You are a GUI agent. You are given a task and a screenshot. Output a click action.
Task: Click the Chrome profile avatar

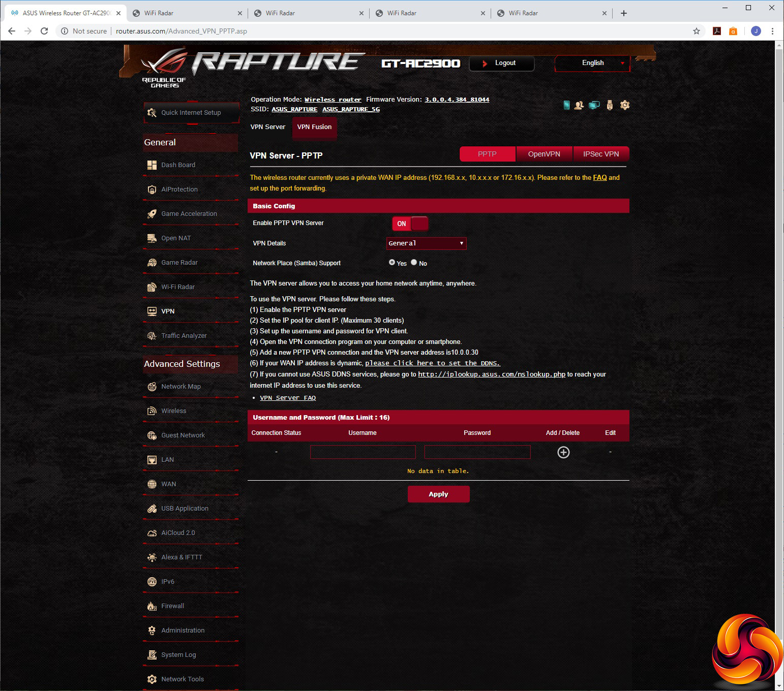(756, 31)
